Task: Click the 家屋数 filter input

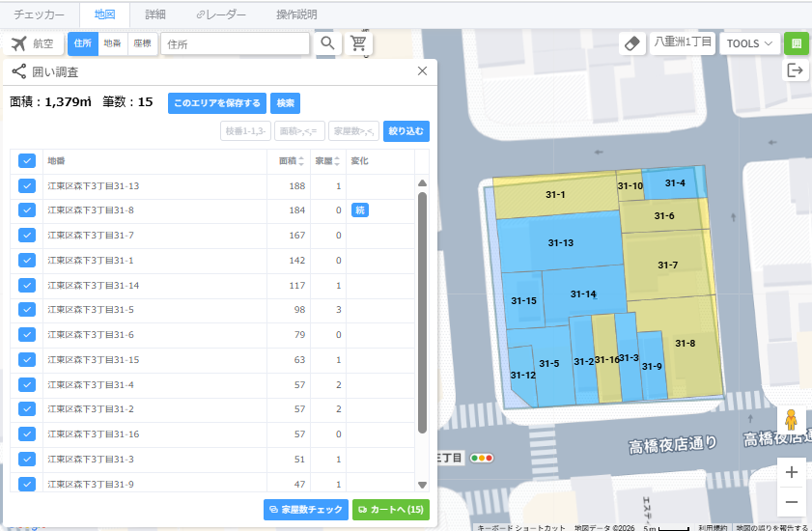Action: pyautogui.click(x=353, y=131)
